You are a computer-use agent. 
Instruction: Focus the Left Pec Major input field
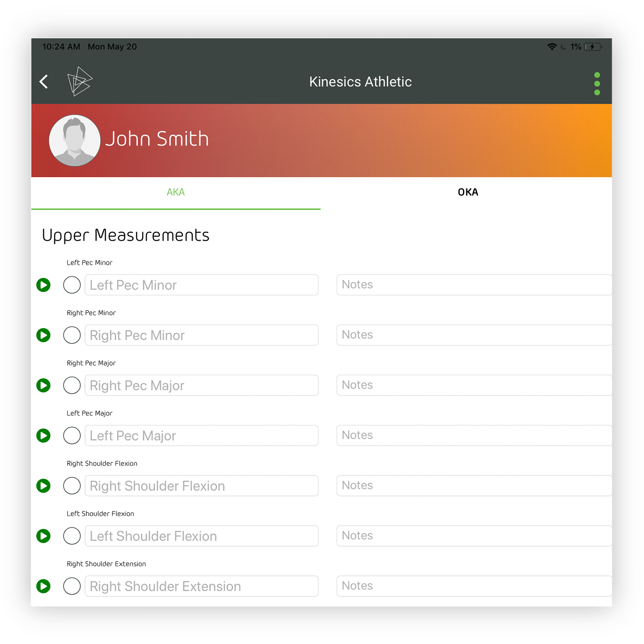coord(201,435)
